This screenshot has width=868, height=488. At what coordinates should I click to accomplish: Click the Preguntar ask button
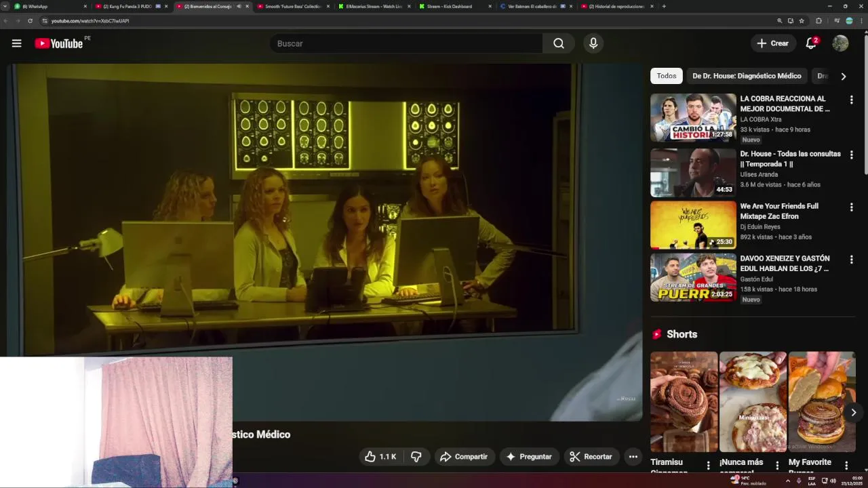[530, 457]
